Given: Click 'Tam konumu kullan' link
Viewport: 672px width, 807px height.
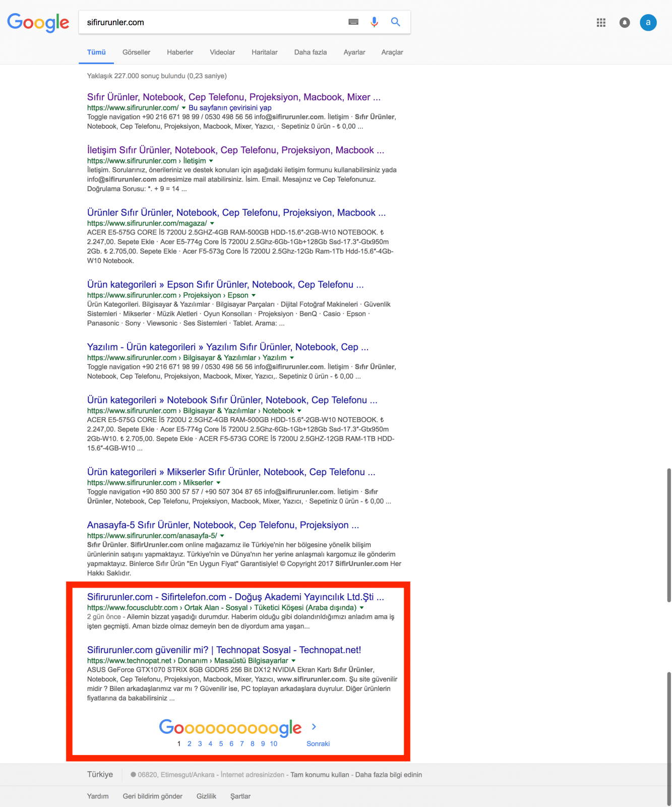Looking at the screenshot, I should point(320,775).
